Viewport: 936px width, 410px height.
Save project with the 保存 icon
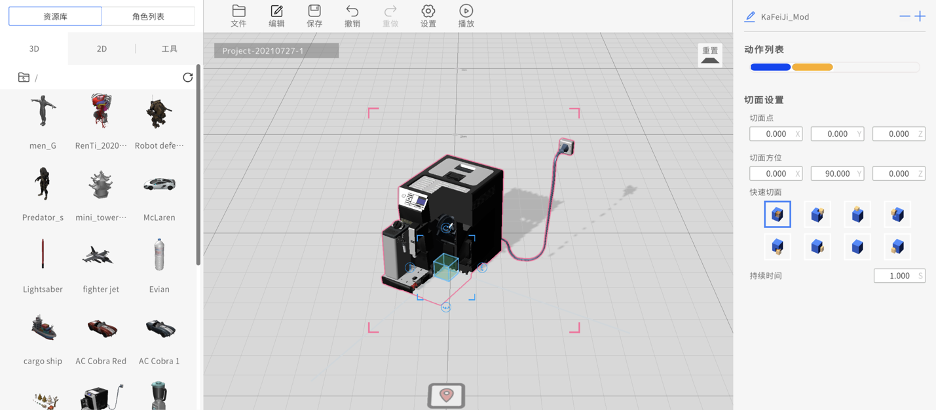pyautogui.click(x=314, y=16)
